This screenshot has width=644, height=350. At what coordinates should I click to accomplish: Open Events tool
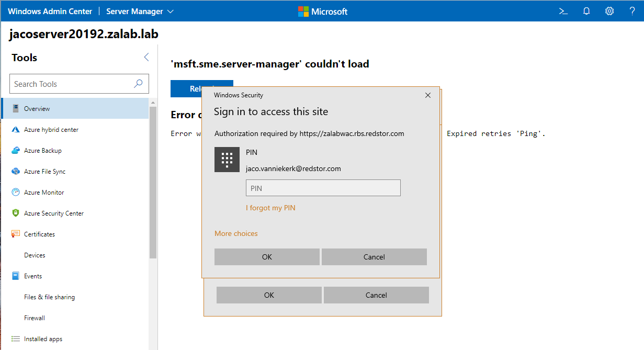pyautogui.click(x=75, y=276)
